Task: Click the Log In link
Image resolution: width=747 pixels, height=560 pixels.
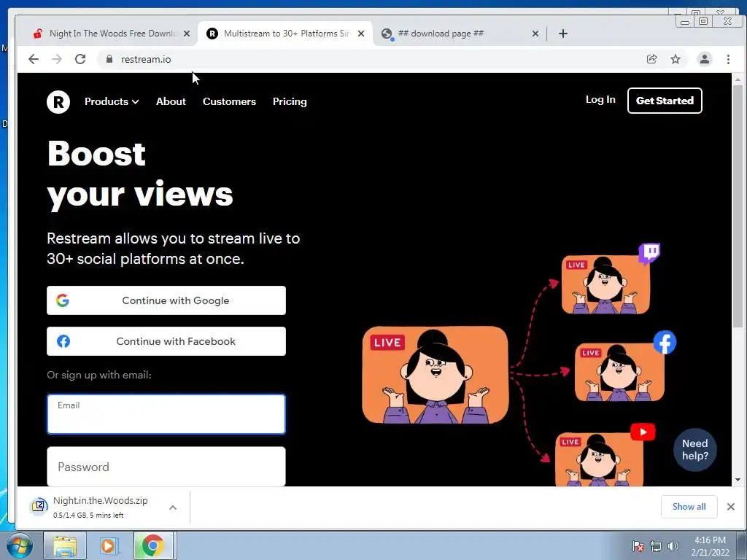Action: point(600,99)
